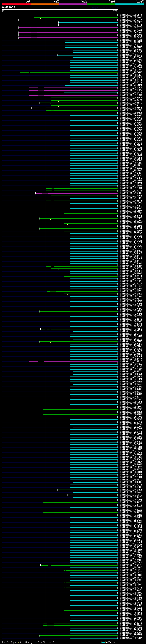Select the UniRef100_B4FUA1 label

pyautogui.click(x=131, y=32)
